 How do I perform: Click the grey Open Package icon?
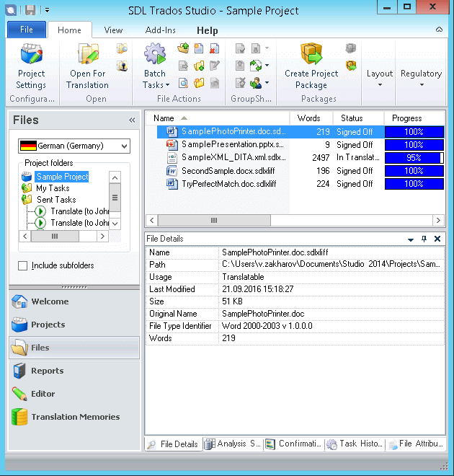tap(350, 48)
